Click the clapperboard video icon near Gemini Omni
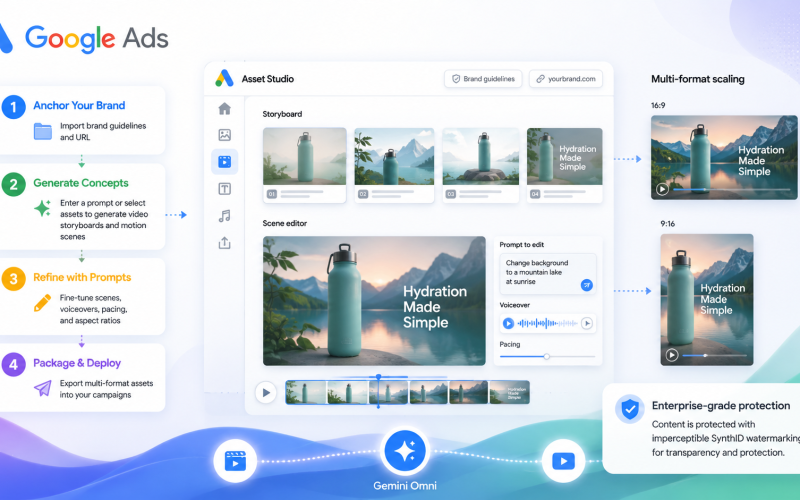Viewport: 800px width, 500px height. [235, 461]
